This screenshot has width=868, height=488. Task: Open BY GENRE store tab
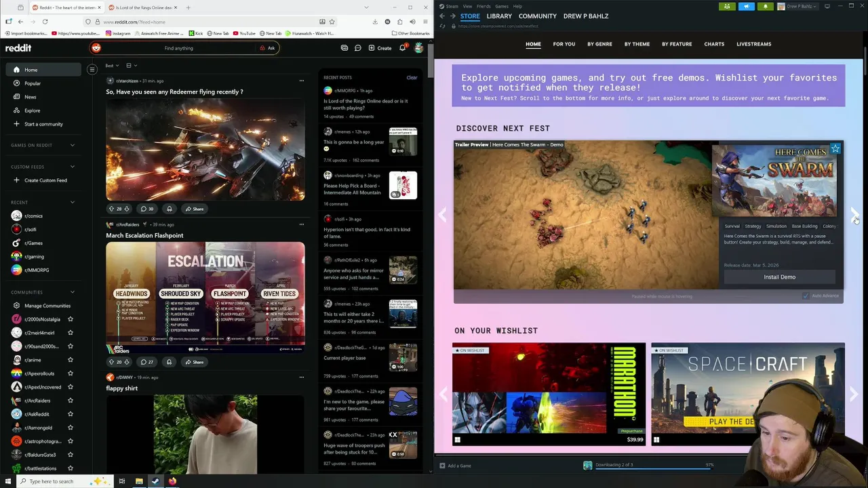(599, 44)
